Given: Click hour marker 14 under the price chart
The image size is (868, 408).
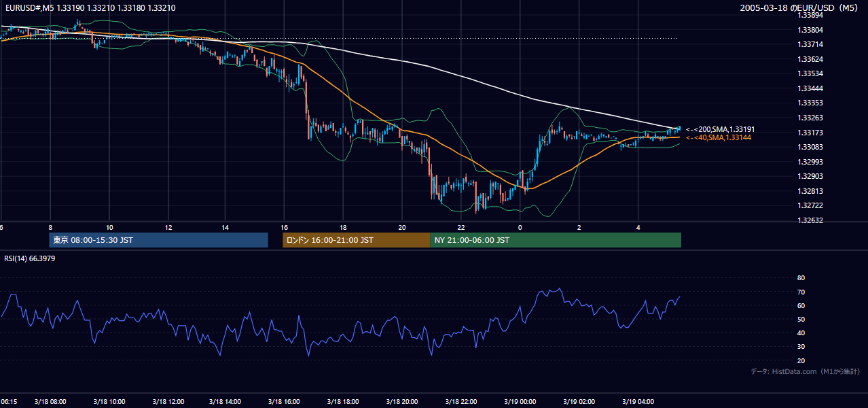Looking at the screenshot, I should [226, 227].
